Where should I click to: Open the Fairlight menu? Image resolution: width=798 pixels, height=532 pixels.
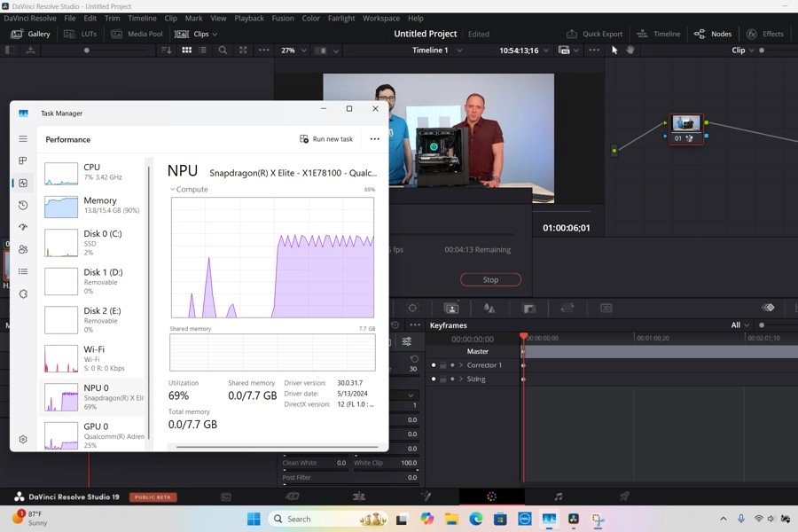point(341,19)
